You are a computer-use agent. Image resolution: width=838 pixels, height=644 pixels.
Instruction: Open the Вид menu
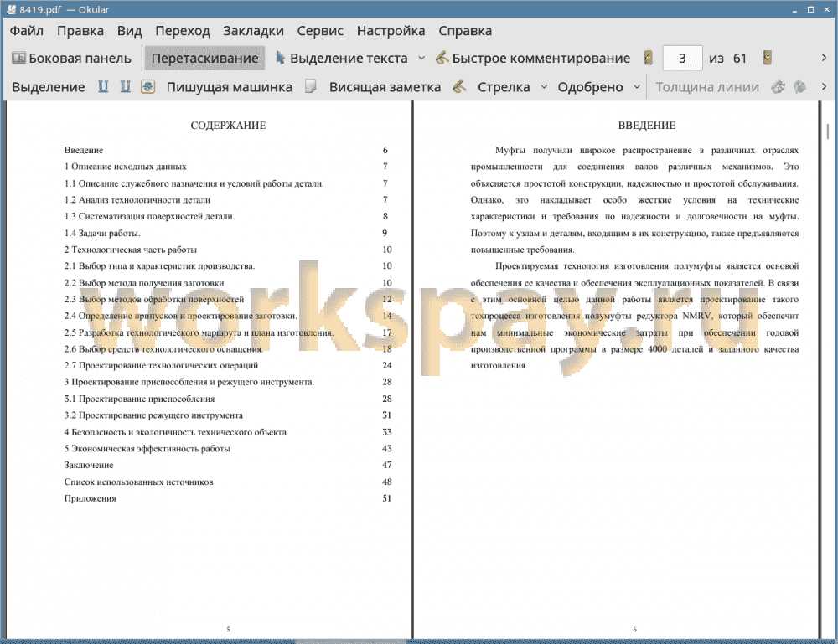click(x=129, y=31)
